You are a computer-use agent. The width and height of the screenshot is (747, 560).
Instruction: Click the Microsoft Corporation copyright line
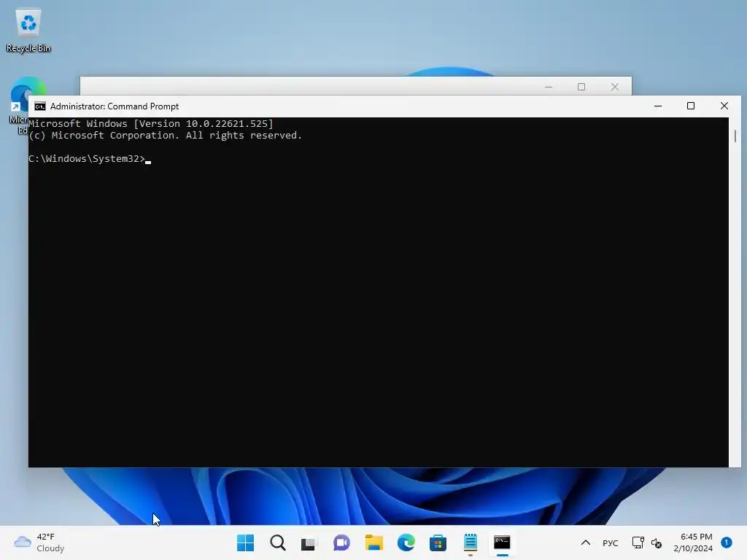(x=166, y=136)
